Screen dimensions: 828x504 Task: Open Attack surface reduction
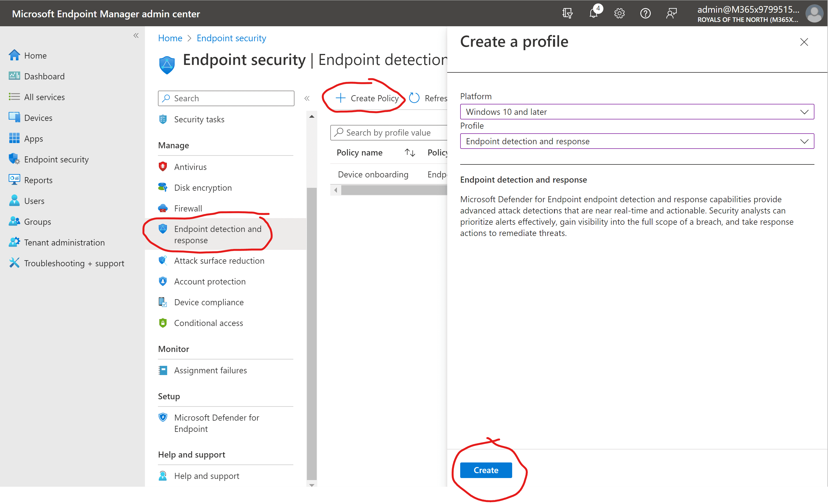click(x=219, y=261)
